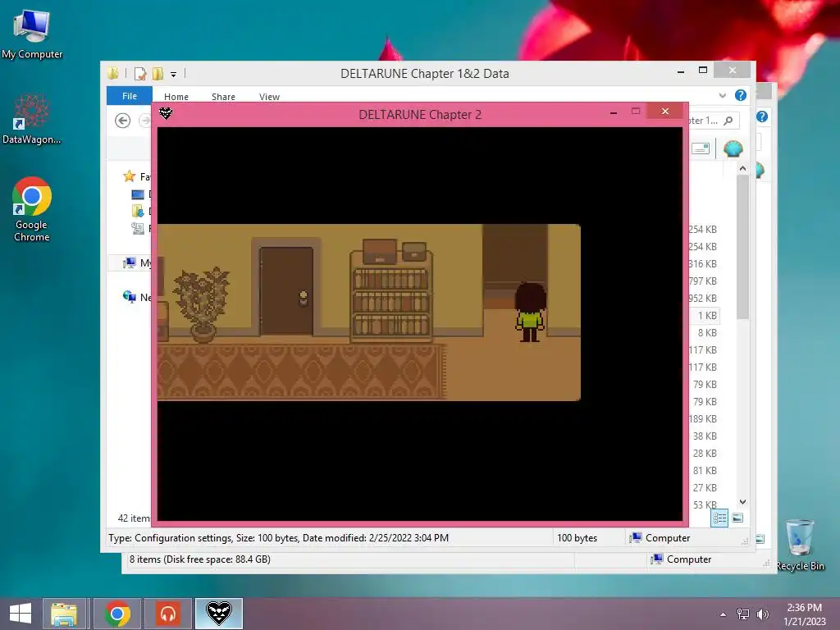
Task: Click the 42 items count text
Action: [x=134, y=518]
